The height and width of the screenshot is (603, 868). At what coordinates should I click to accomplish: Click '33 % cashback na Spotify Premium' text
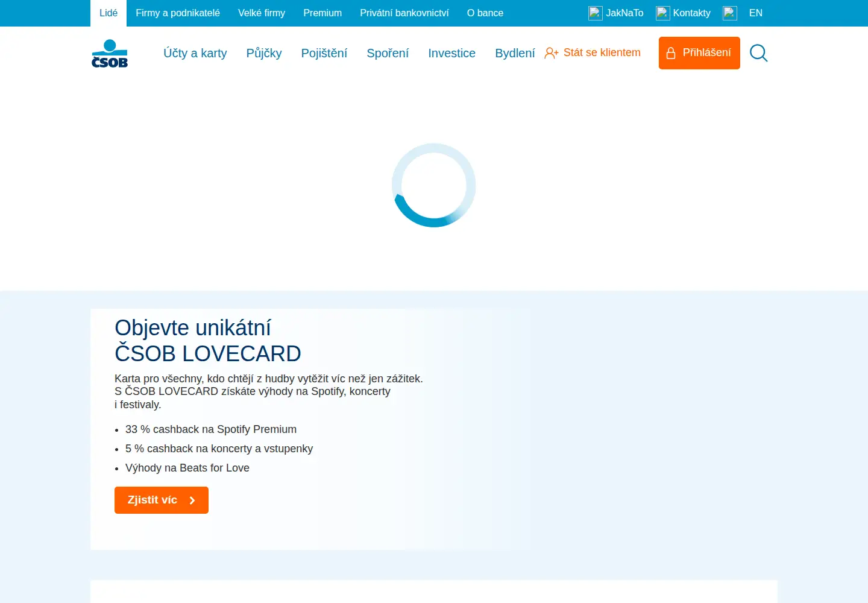click(211, 429)
